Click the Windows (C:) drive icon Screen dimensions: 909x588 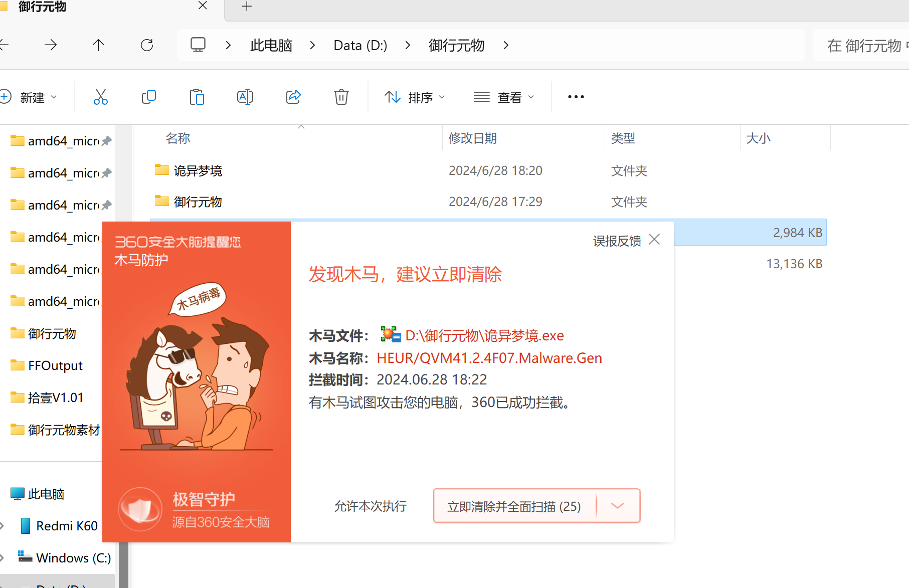tap(25, 557)
